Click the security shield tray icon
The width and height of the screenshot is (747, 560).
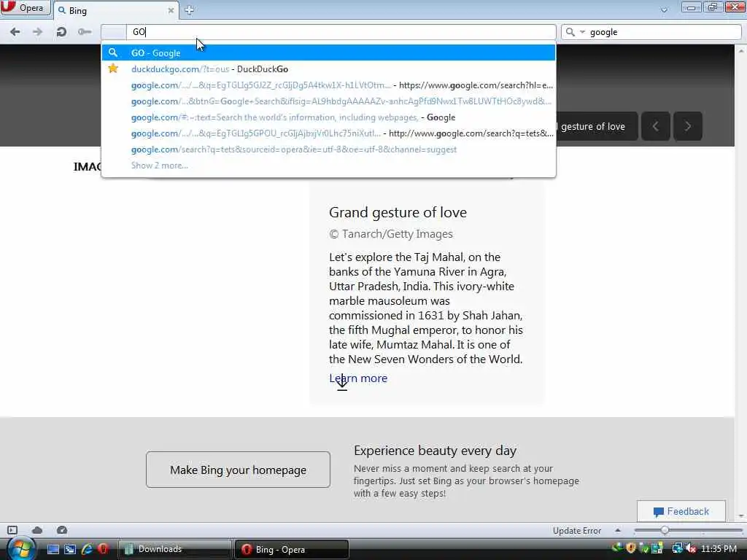tap(631, 548)
